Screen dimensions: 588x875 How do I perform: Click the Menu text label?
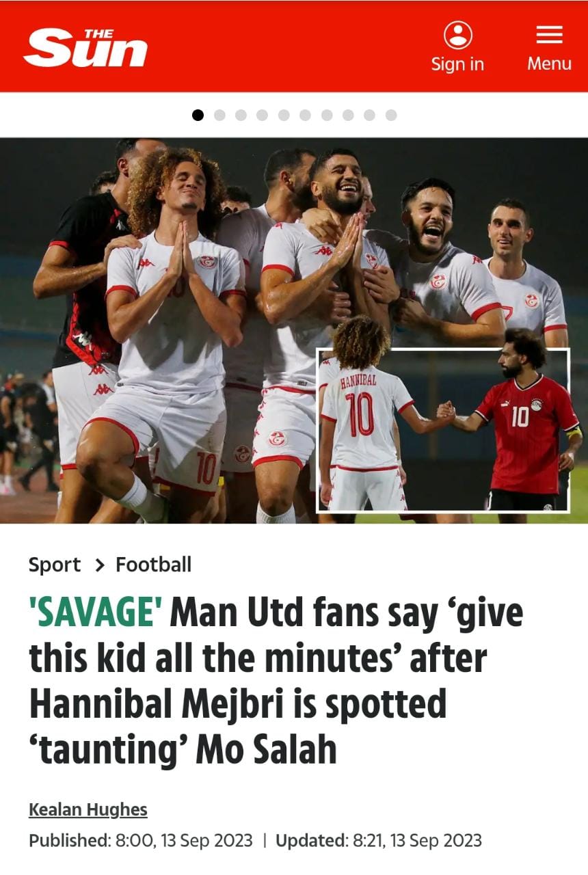(x=549, y=64)
